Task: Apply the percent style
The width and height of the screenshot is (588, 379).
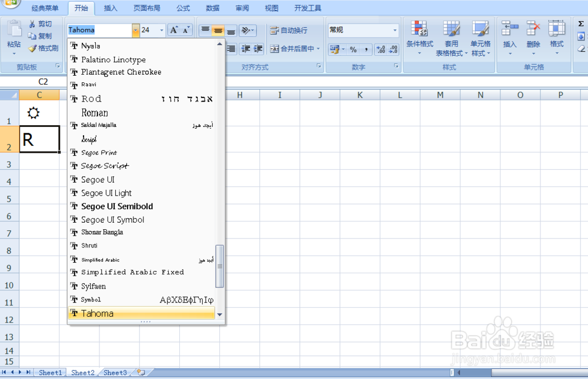Action: click(353, 49)
